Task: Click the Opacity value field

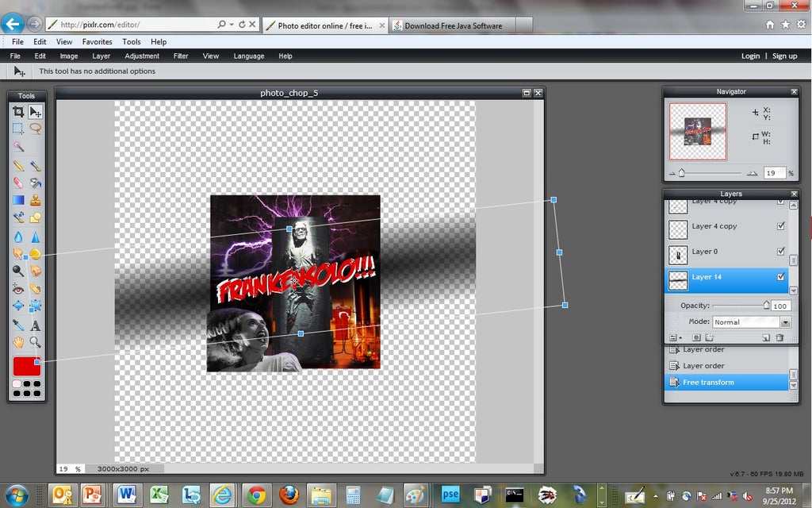Action: 780,306
